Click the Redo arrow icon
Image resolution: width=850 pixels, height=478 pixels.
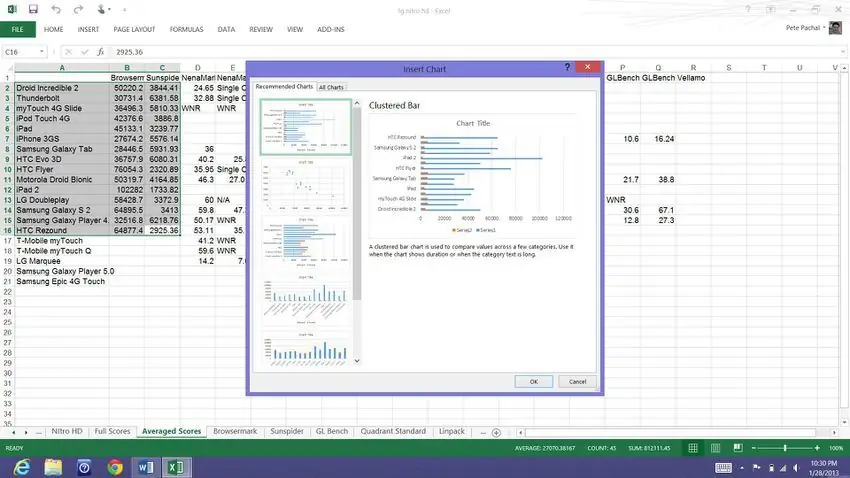pos(78,9)
